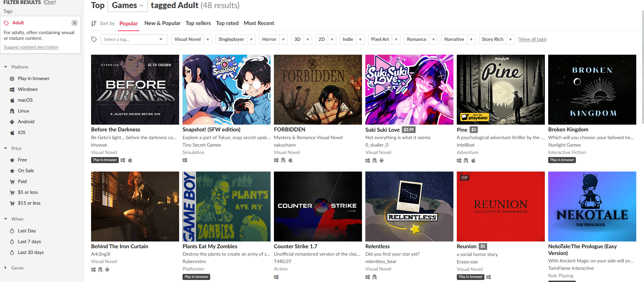Choose the globe Play in browser icon
This screenshot has height=282, width=644.
[12, 79]
